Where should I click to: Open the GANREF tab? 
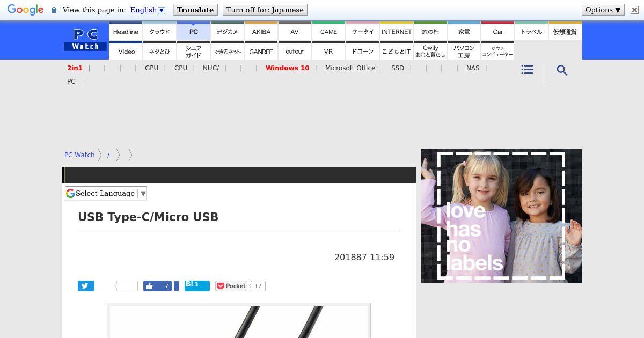(x=261, y=52)
